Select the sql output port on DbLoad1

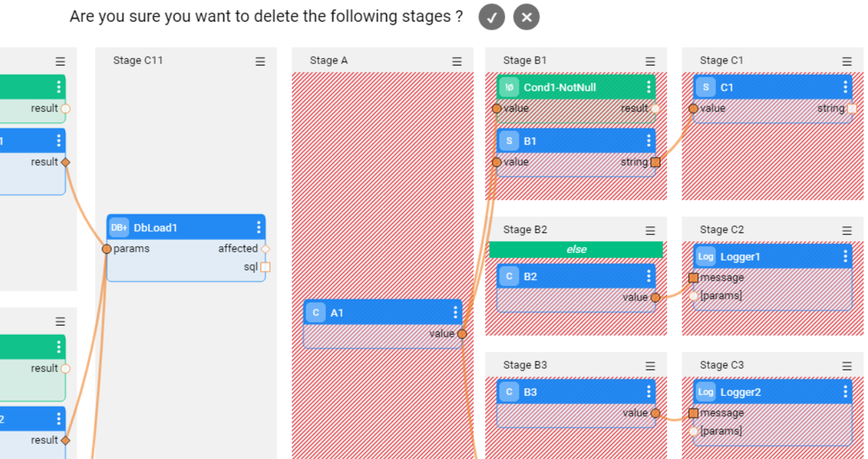tap(265, 267)
